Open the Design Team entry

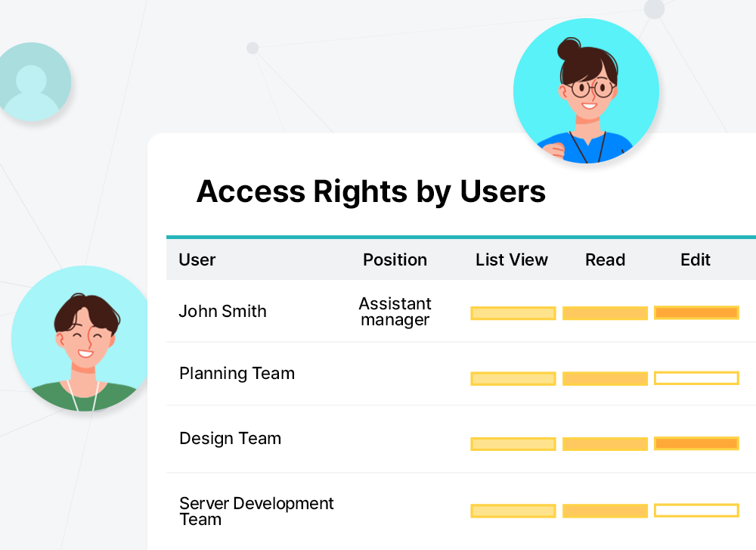pos(230,439)
